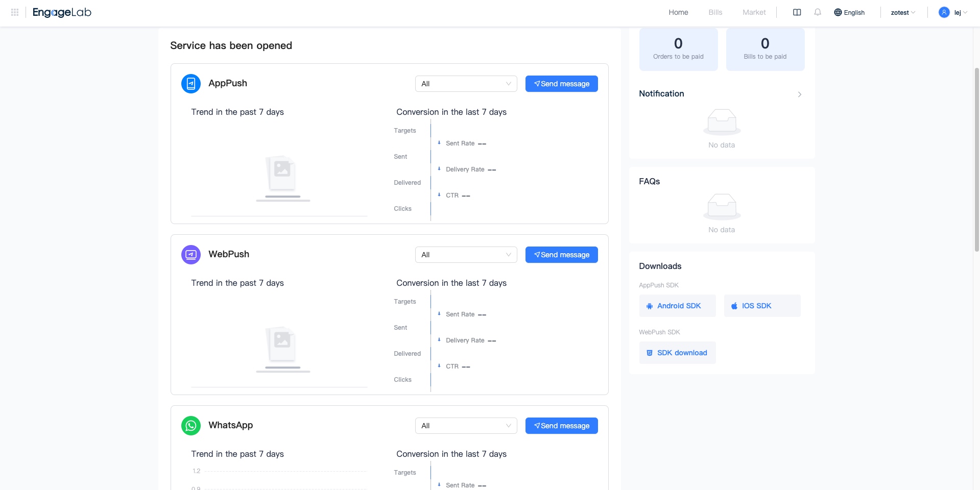Go to the Home menu item
980x490 pixels.
(x=678, y=12)
